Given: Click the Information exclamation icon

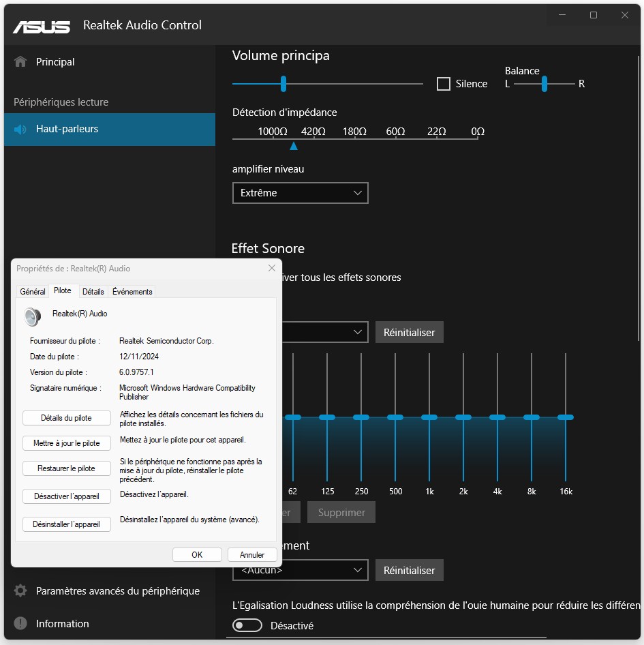Looking at the screenshot, I should tap(20, 624).
